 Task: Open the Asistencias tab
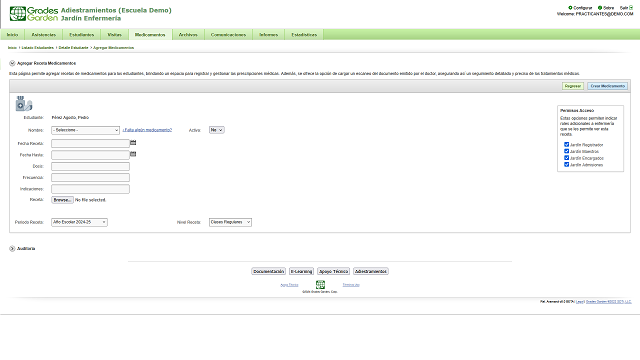(x=44, y=35)
